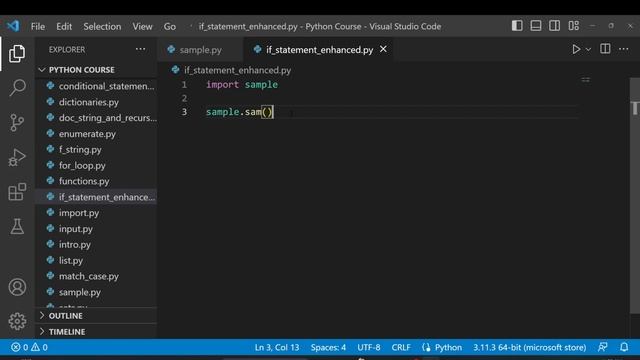
Task: Open notifications bell icon
Action: (624, 347)
